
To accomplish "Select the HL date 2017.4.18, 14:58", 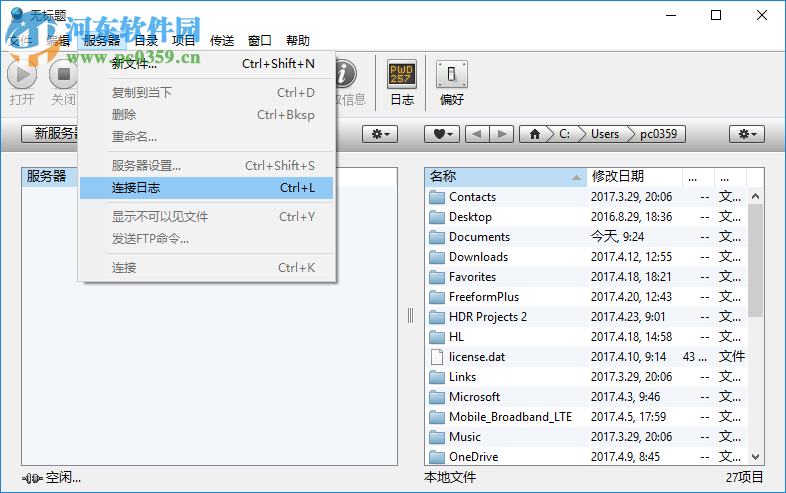I will (x=631, y=337).
